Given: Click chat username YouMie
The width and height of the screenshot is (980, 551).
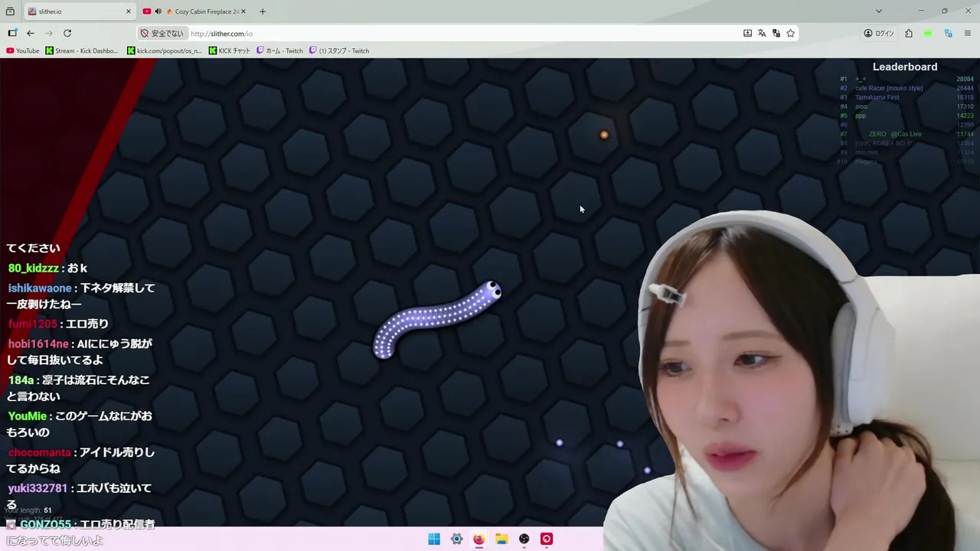Looking at the screenshot, I should click(x=27, y=416).
